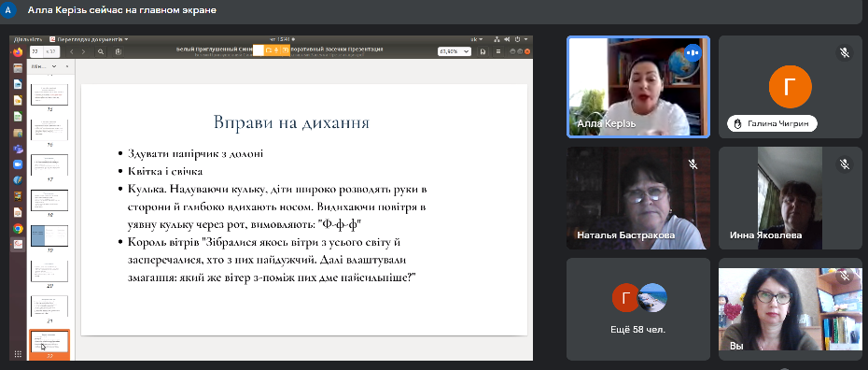Click the Алла Керізь avatar in the banner

(x=7, y=10)
